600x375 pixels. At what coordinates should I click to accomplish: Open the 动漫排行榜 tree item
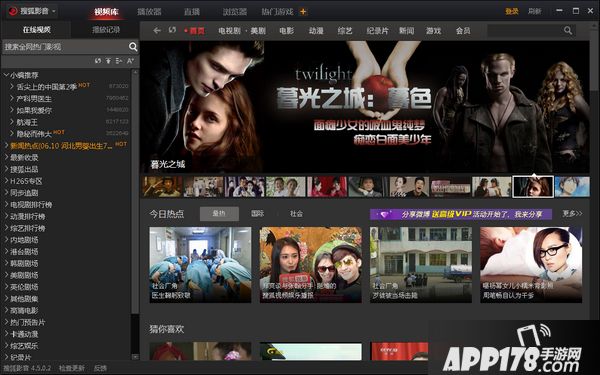pos(28,217)
